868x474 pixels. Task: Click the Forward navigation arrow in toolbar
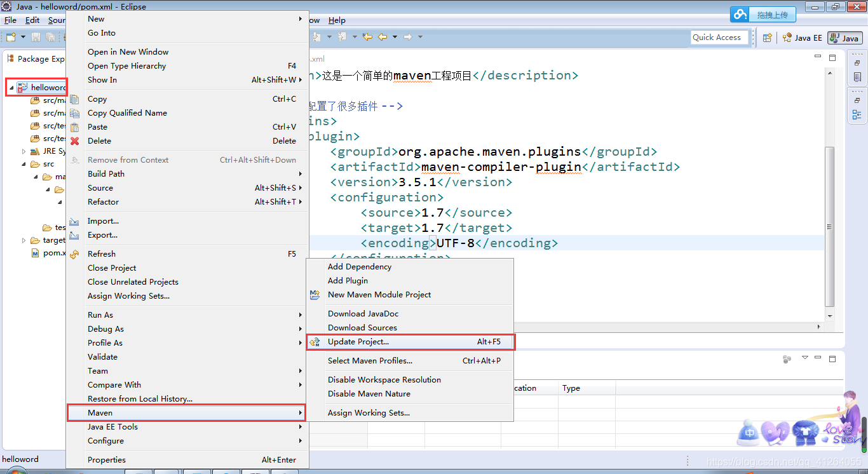(408, 37)
